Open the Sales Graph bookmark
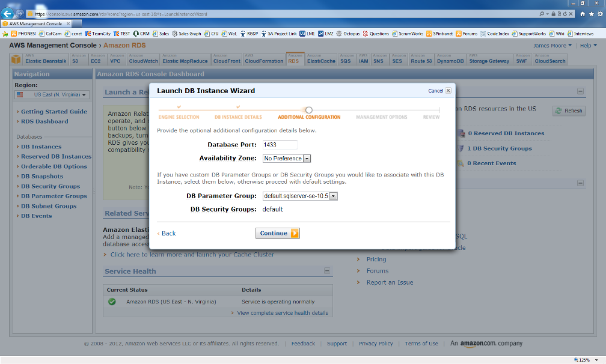The width and height of the screenshot is (606, 364). 186,34
